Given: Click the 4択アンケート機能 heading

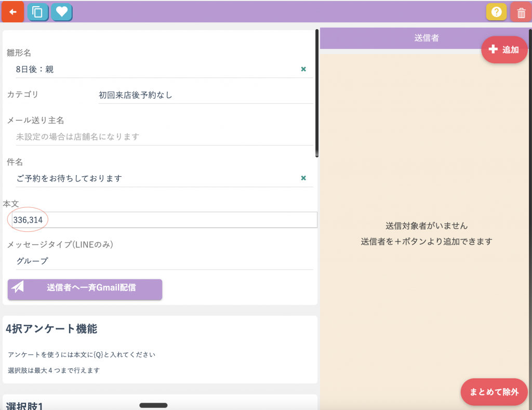Looking at the screenshot, I should tap(51, 329).
